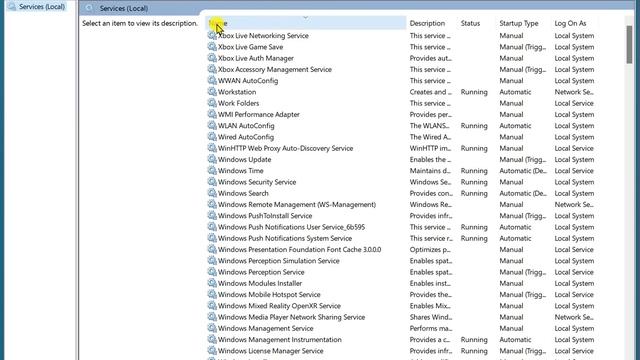
Task: Click the Windows Security Service name
Action: coord(257,182)
